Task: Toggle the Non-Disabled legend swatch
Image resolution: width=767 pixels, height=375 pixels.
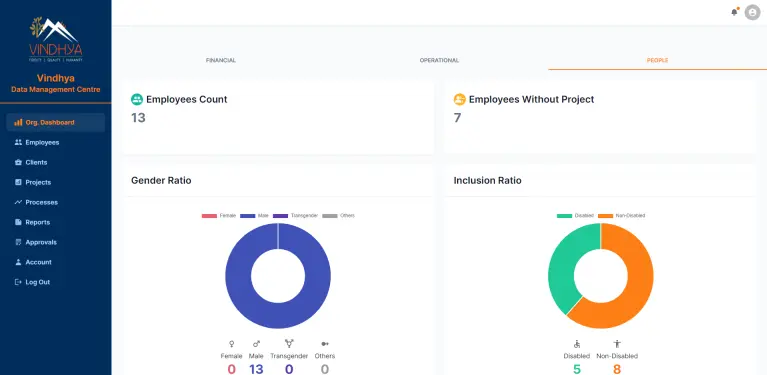Action: pos(606,216)
